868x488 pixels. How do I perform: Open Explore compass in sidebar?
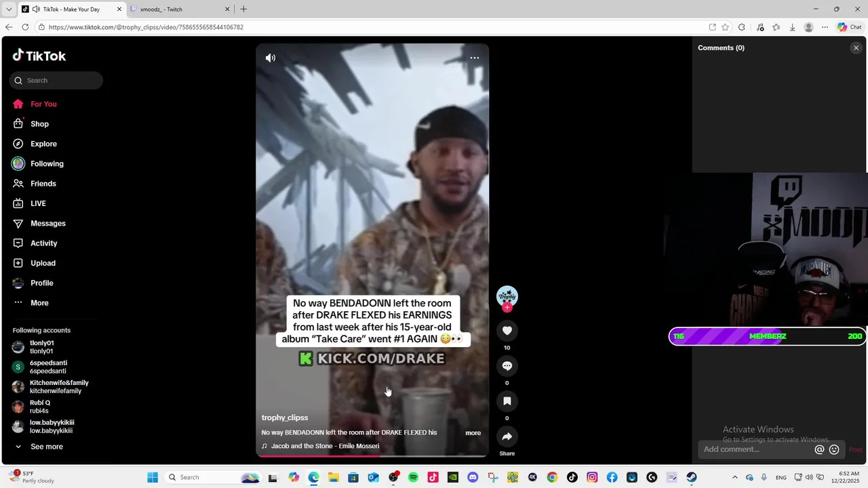18,144
